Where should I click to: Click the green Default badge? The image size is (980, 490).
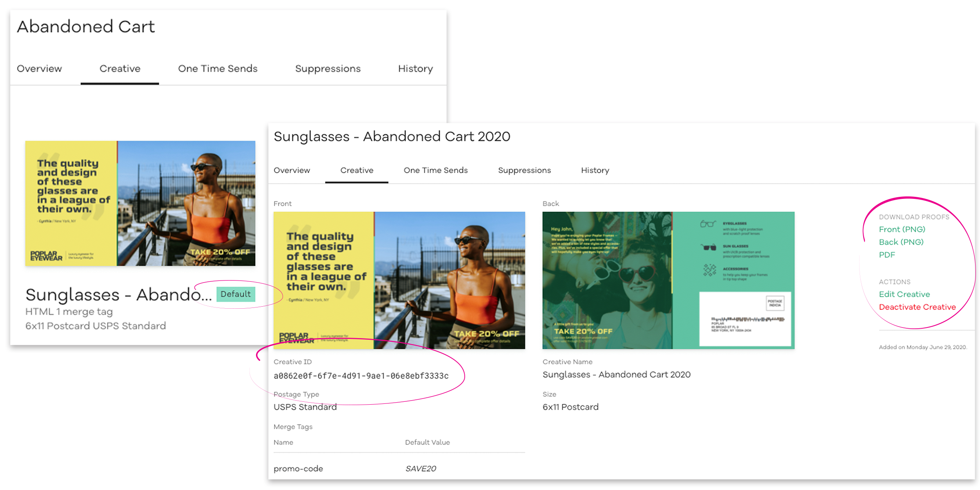tap(236, 294)
